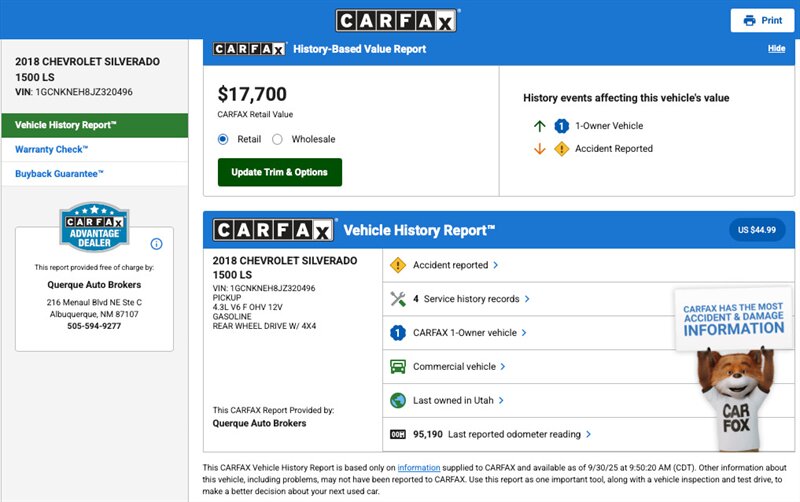Click the last owned location car icon
800x502 pixels.
point(397,401)
